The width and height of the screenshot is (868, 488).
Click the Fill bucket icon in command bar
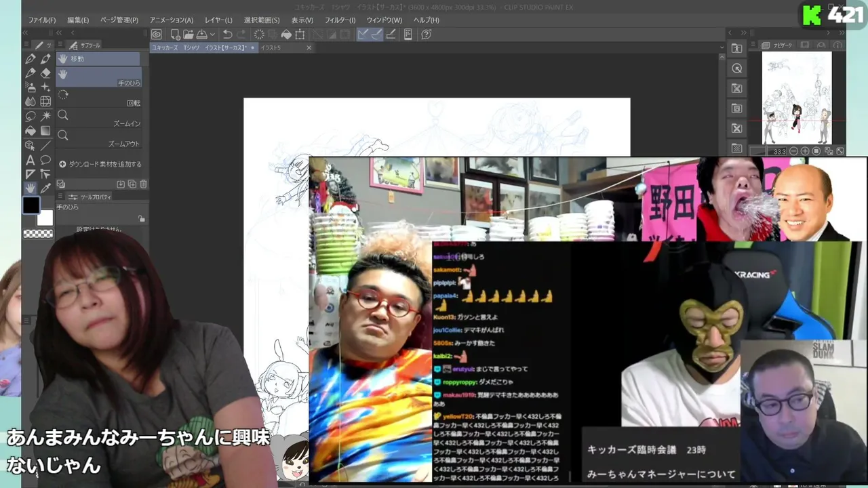click(286, 35)
